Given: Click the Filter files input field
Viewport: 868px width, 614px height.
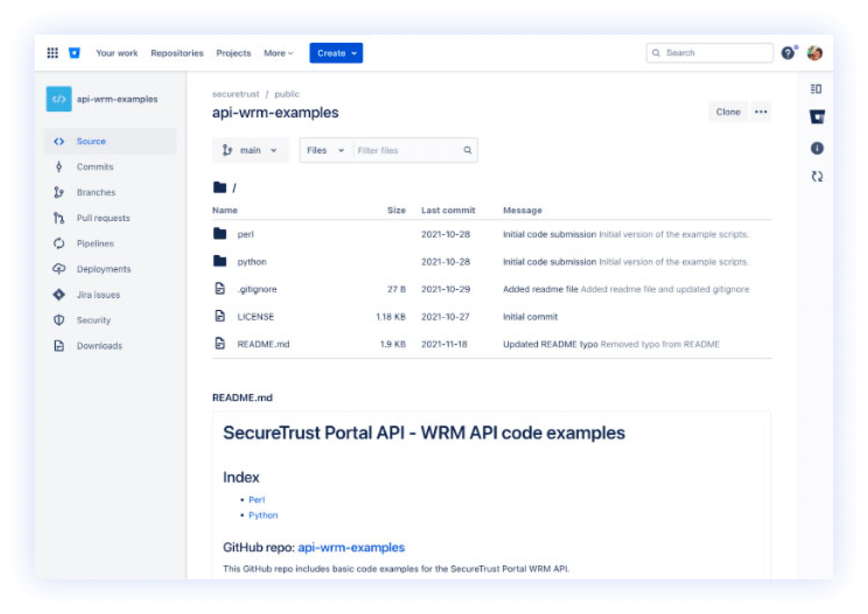Looking at the screenshot, I should point(407,150).
